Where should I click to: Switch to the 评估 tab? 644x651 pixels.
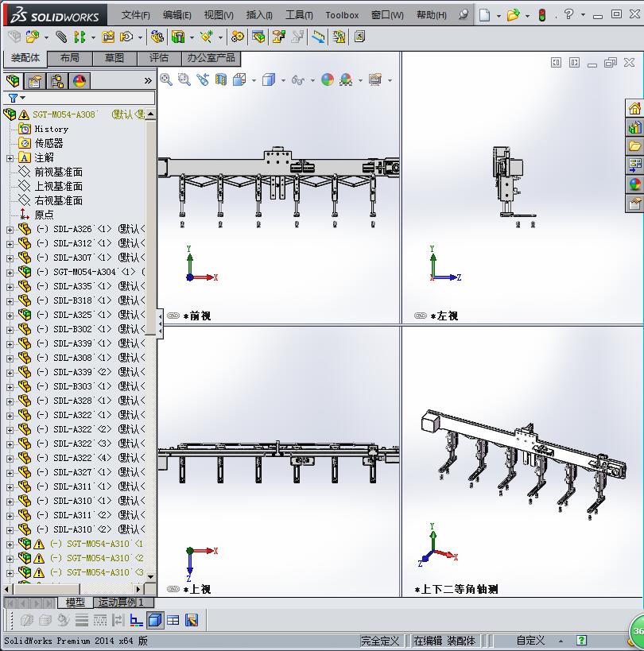tap(159, 58)
